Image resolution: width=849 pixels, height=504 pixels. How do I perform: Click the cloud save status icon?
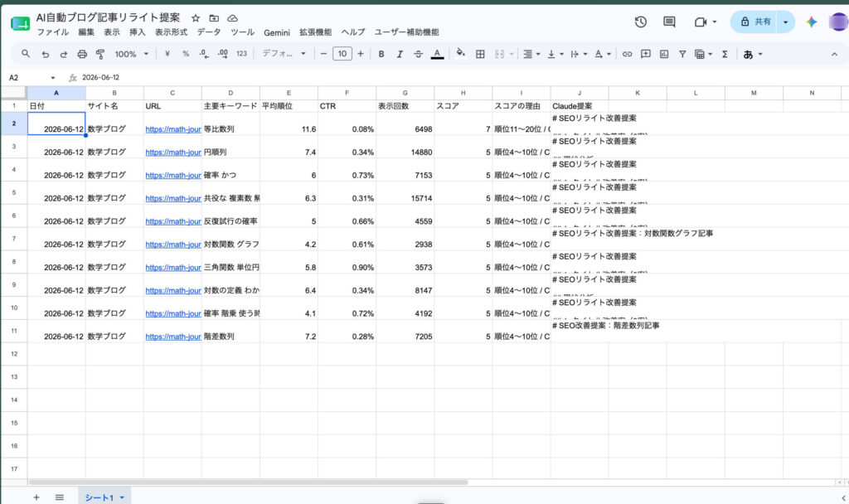coord(232,18)
